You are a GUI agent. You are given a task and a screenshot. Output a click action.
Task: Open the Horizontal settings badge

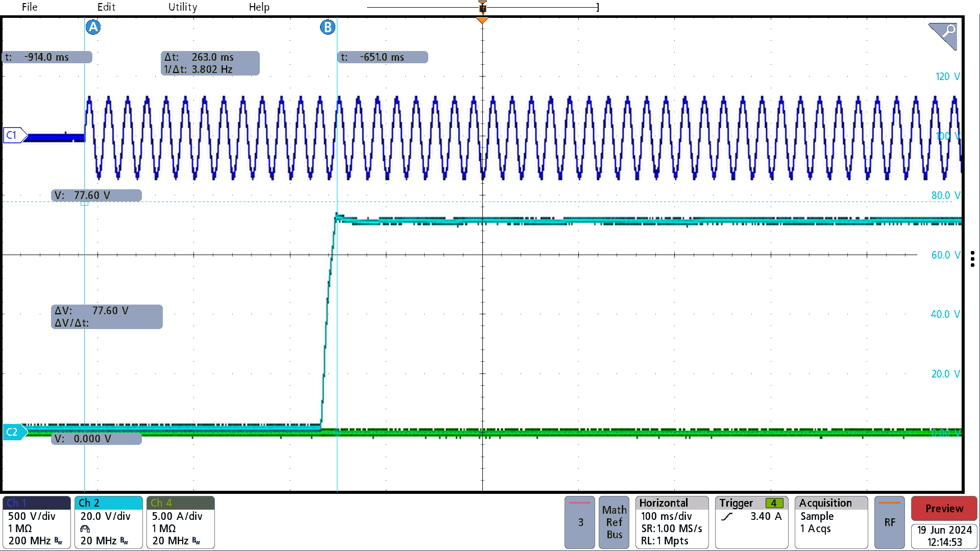point(672,522)
